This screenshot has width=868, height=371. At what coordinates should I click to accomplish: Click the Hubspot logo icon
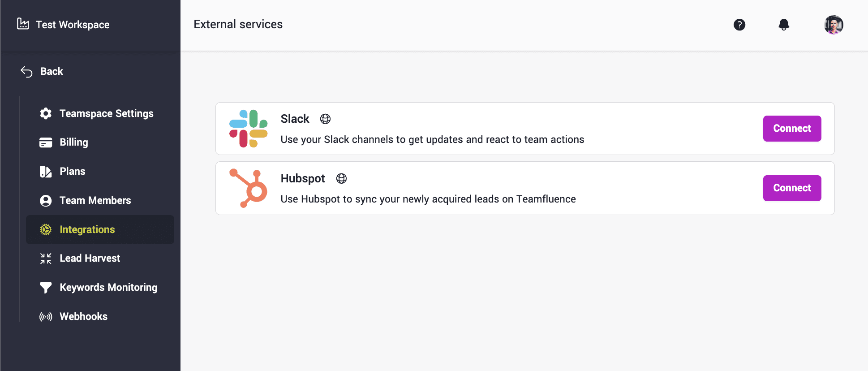coord(248,188)
